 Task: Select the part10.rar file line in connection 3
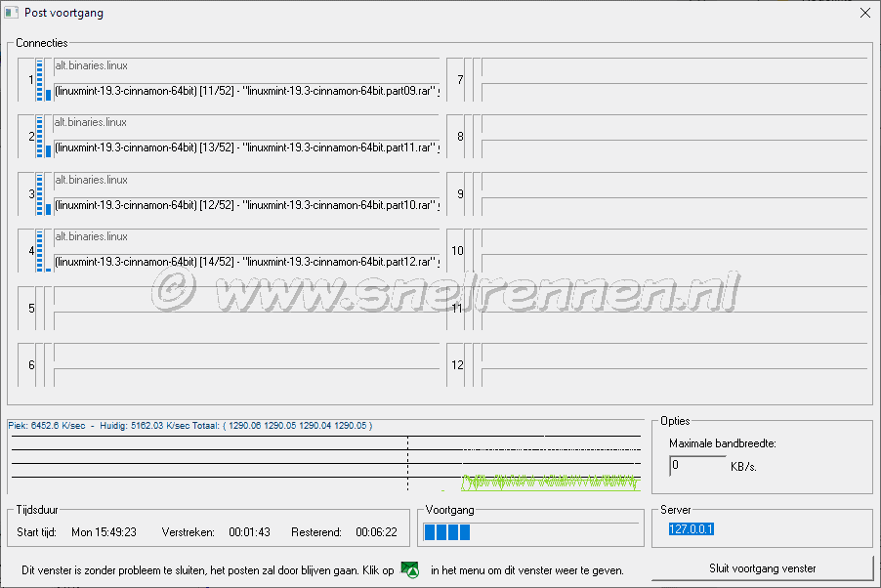pyautogui.click(x=247, y=205)
